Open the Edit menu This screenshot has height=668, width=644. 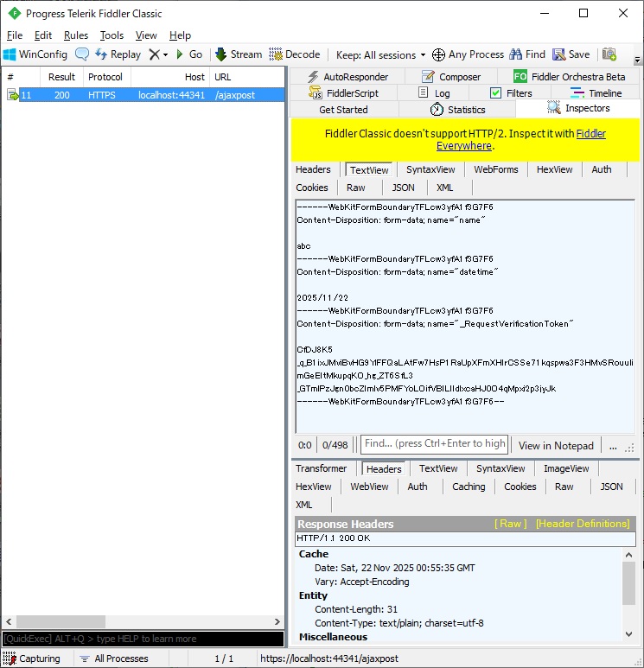43,35
